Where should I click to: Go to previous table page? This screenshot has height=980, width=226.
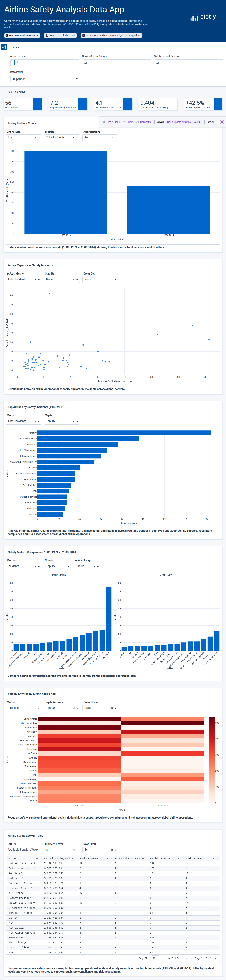(191, 958)
